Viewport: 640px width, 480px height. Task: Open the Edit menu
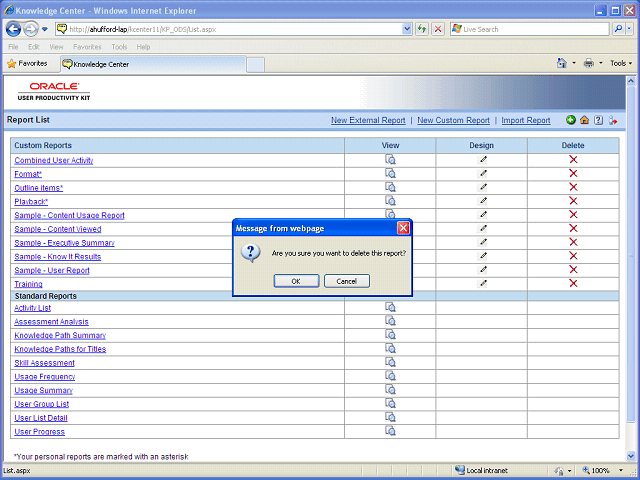[33, 47]
